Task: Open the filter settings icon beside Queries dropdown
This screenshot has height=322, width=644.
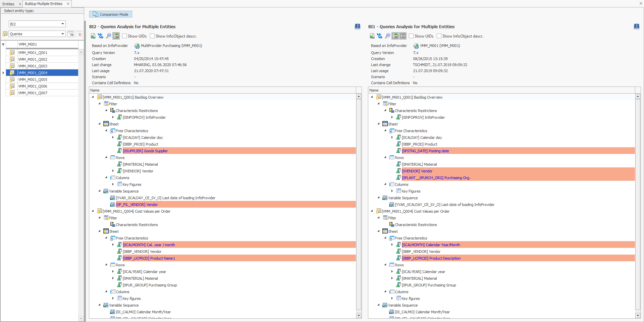Action: click(x=71, y=34)
